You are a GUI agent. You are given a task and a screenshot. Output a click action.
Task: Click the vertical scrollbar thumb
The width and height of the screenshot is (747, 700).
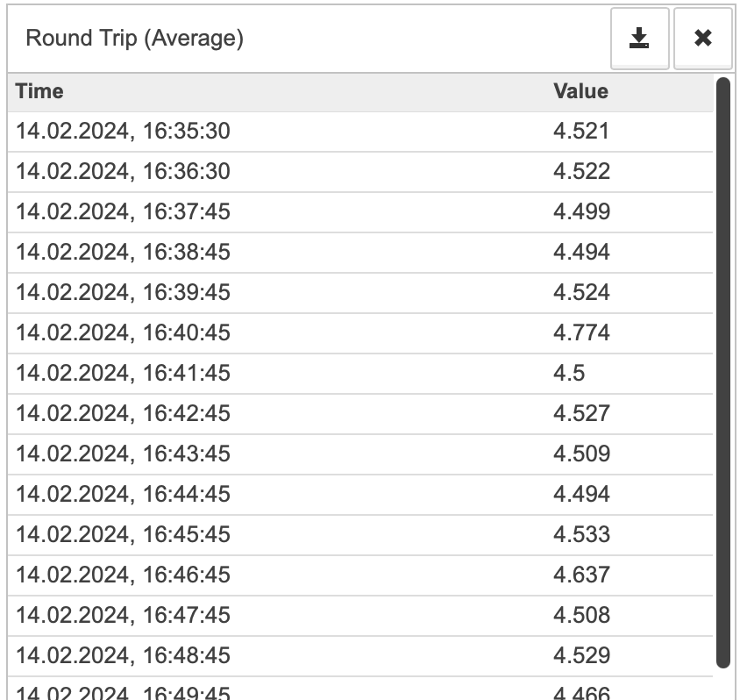tap(723, 373)
